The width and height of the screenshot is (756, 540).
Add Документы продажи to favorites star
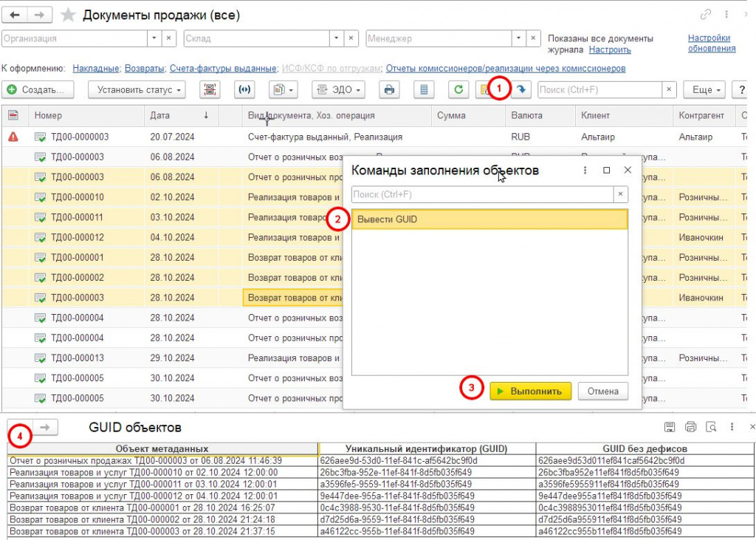point(68,15)
